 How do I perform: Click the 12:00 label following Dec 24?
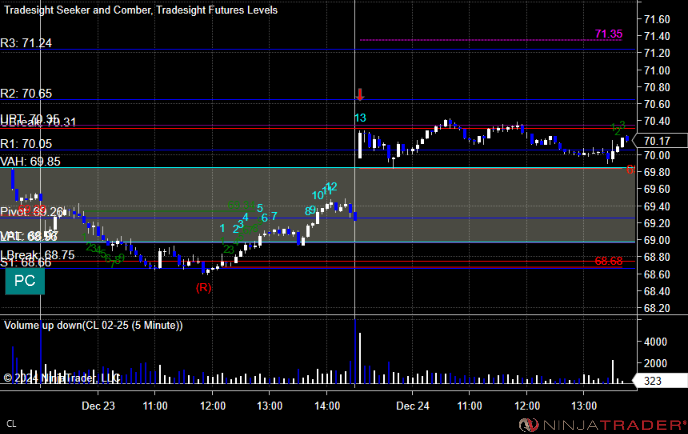point(527,406)
